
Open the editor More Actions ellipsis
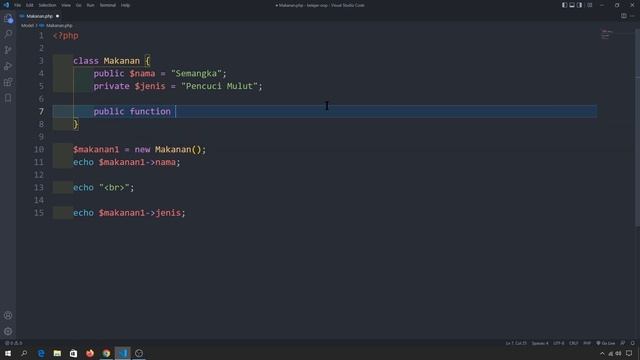[632, 16]
